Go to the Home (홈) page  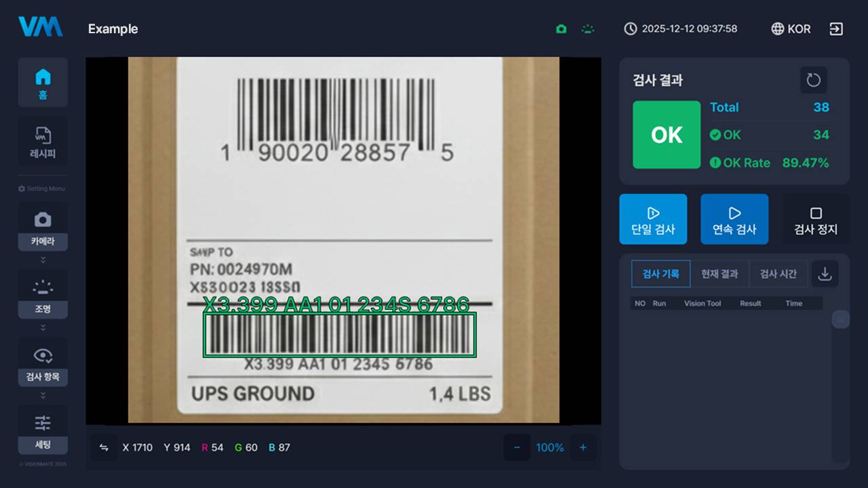click(x=43, y=82)
